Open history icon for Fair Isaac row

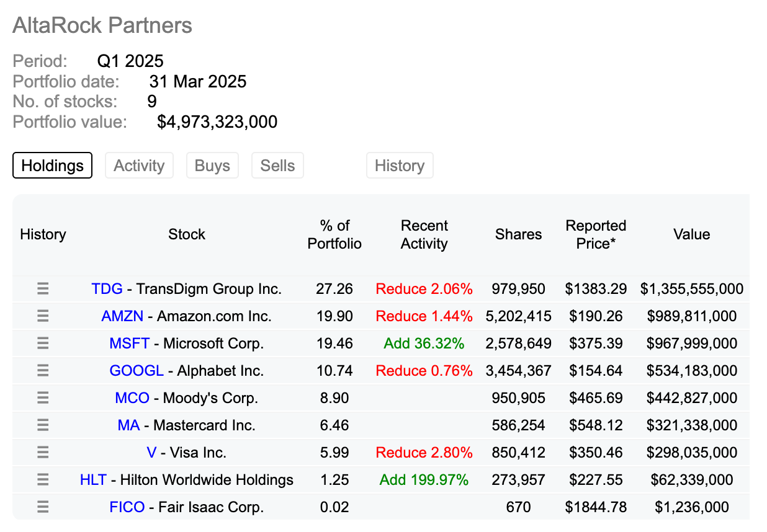pyautogui.click(x=43, y=507)
